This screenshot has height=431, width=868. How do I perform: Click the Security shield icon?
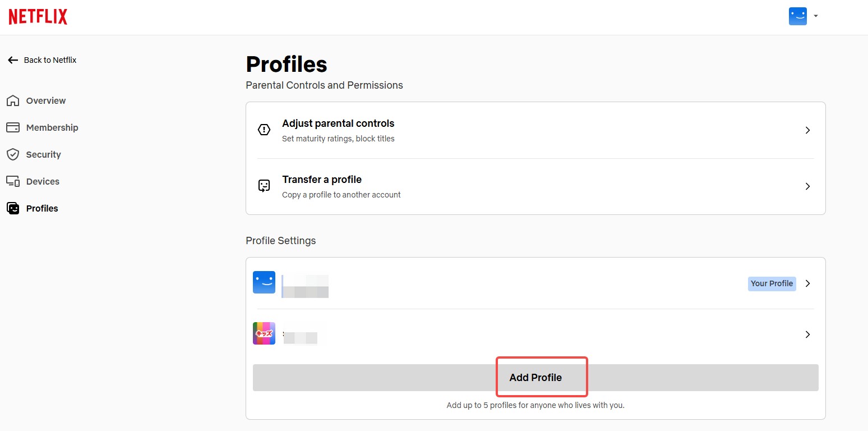point(13,154)
